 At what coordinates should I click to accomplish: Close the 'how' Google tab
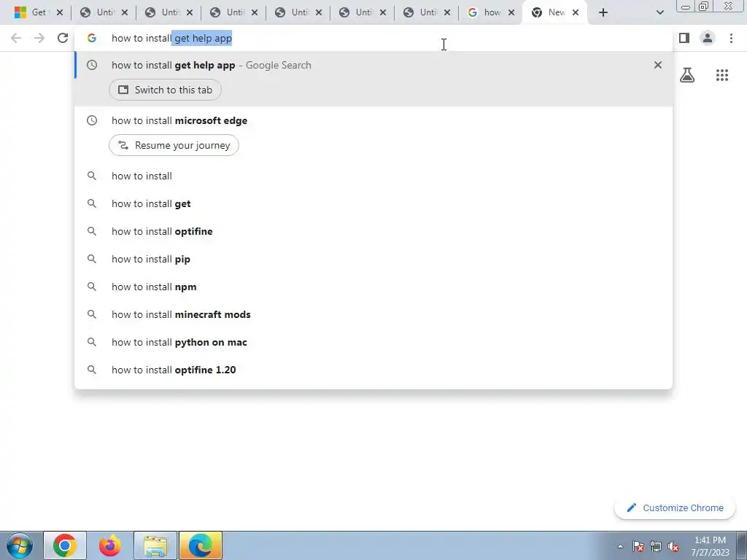pos(511,13)
